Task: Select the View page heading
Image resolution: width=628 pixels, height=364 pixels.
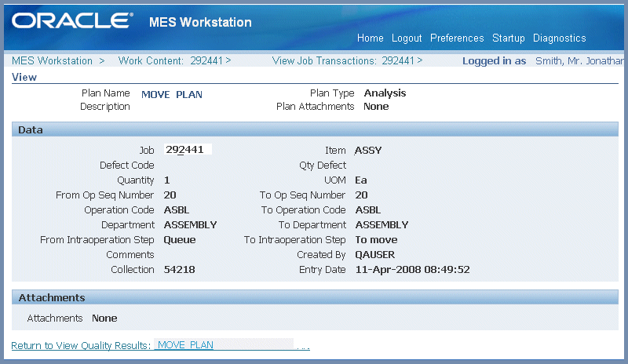Action: point(24,78)
